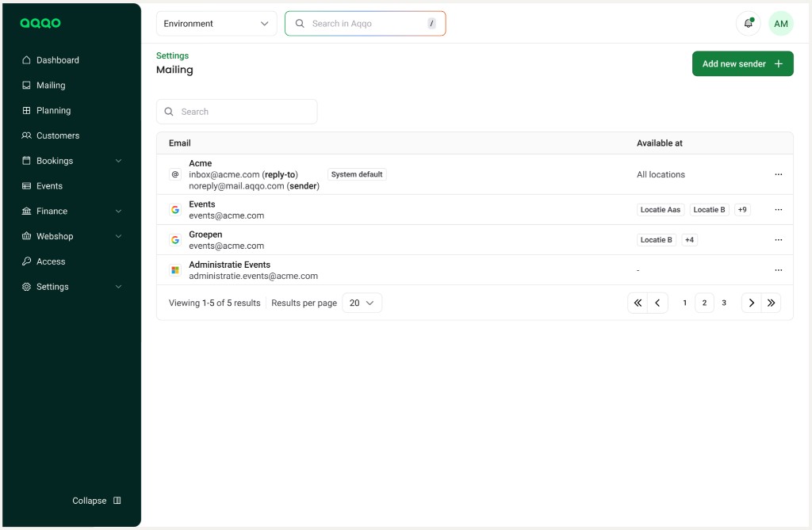Jump to the first page of results

coord(638,303)
